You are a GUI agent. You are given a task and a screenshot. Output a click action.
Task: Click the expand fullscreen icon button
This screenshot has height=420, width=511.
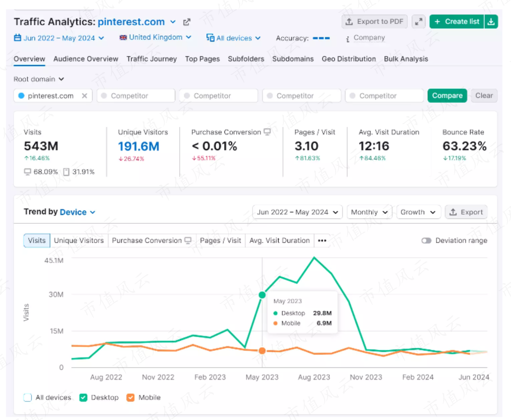click(x=419, y=22)
